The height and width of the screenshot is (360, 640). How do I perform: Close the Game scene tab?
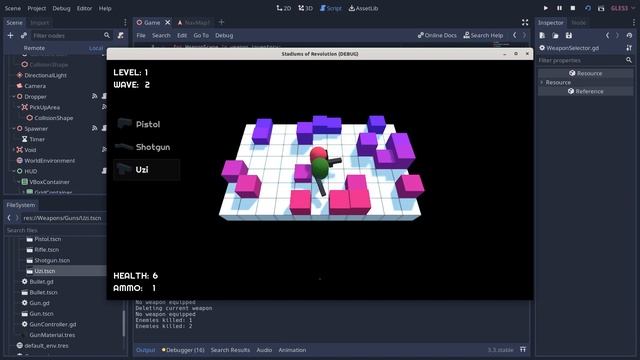pyautogui.click(x=167, y=22)
